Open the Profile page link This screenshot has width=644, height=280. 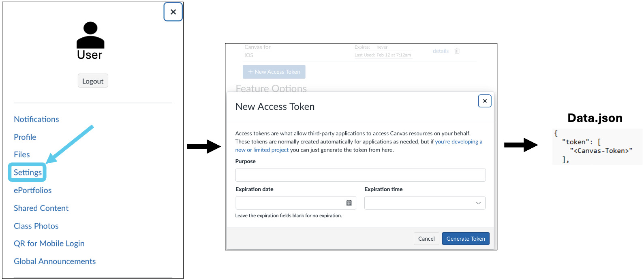(25, 137)
